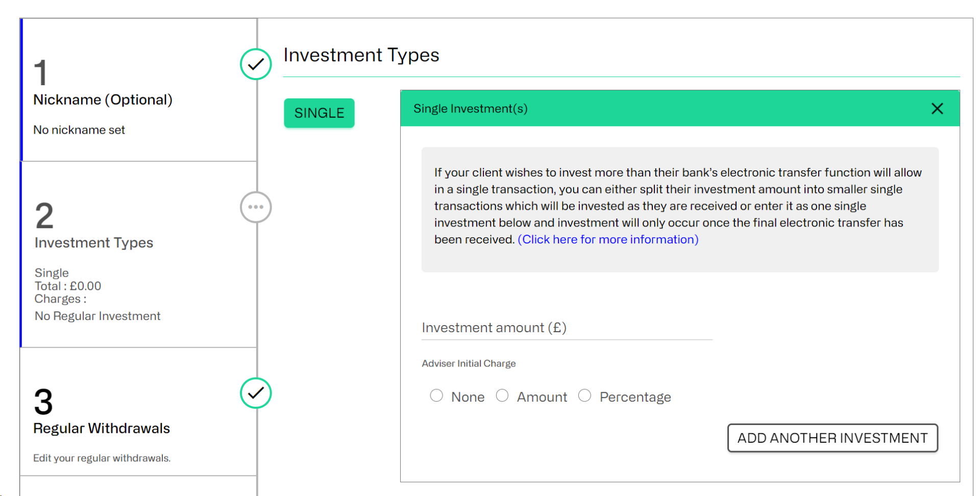The height and width of the screenshot is (496, 980).
Task: Click the Regular Withdrawals step checkmark icon
Action: [256, 393]
